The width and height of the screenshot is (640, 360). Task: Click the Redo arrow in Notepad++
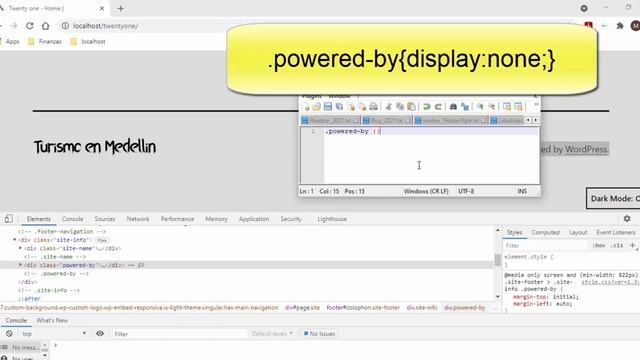438,107
